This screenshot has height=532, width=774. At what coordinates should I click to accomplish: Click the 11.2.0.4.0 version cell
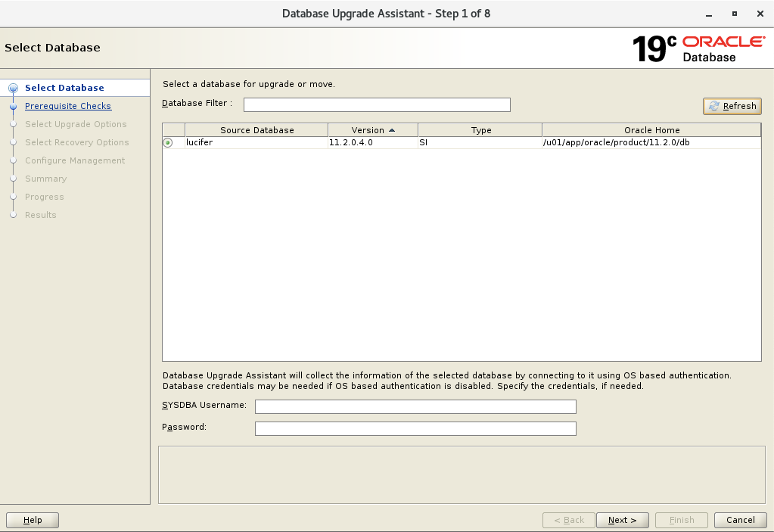(373, 142)
